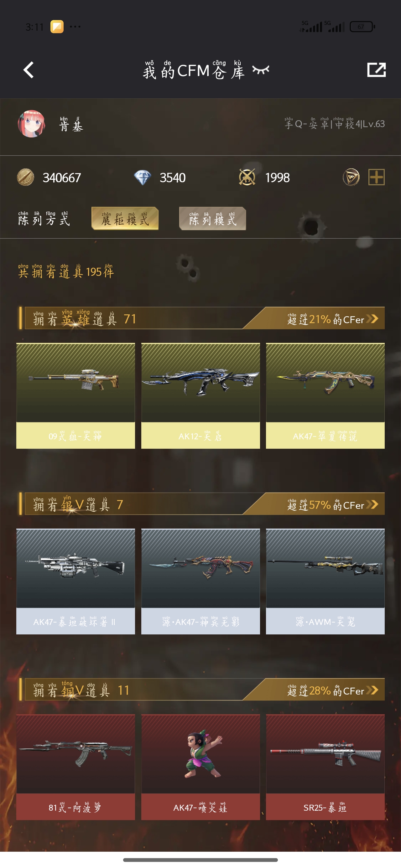Viewport: 401px width, 868px height.
Task: Open the share/export icon
Action: 376,70
